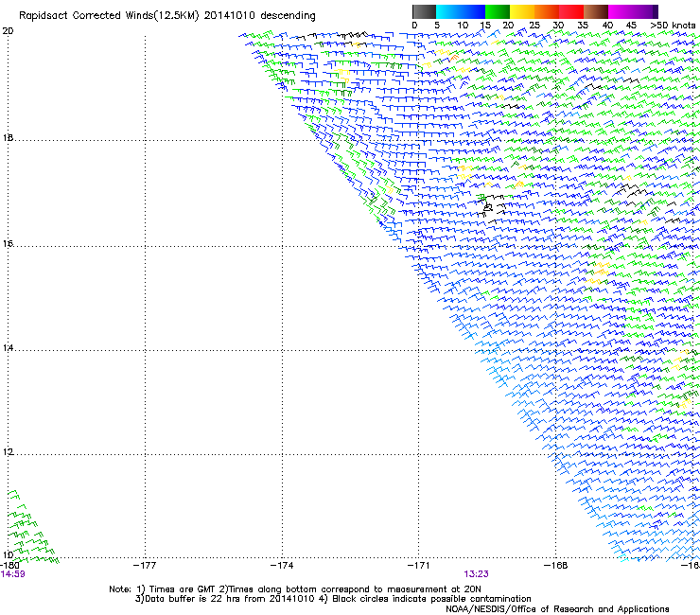Click the brown 35-40 knots legend segment
Viewport: 700px width, 615px height.
[596, 11]
